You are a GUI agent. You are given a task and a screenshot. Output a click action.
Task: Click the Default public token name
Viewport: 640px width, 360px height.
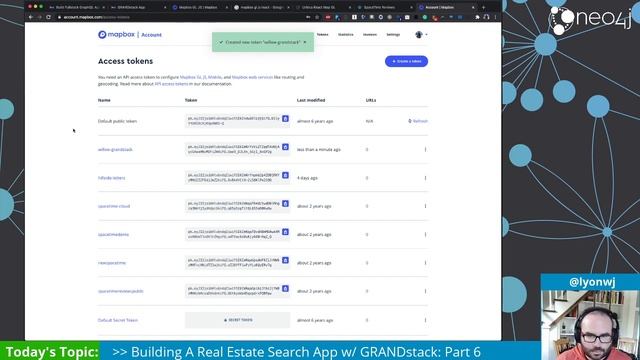[x=117, y=121]
